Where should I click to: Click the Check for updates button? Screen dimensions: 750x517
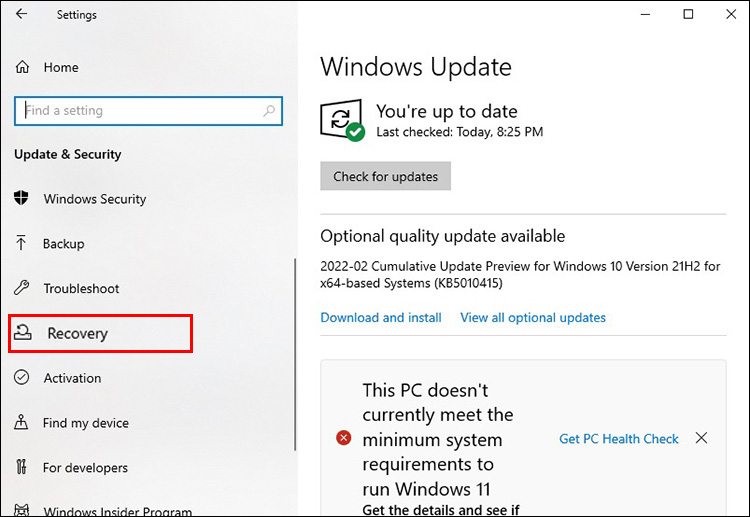point(386,176)
